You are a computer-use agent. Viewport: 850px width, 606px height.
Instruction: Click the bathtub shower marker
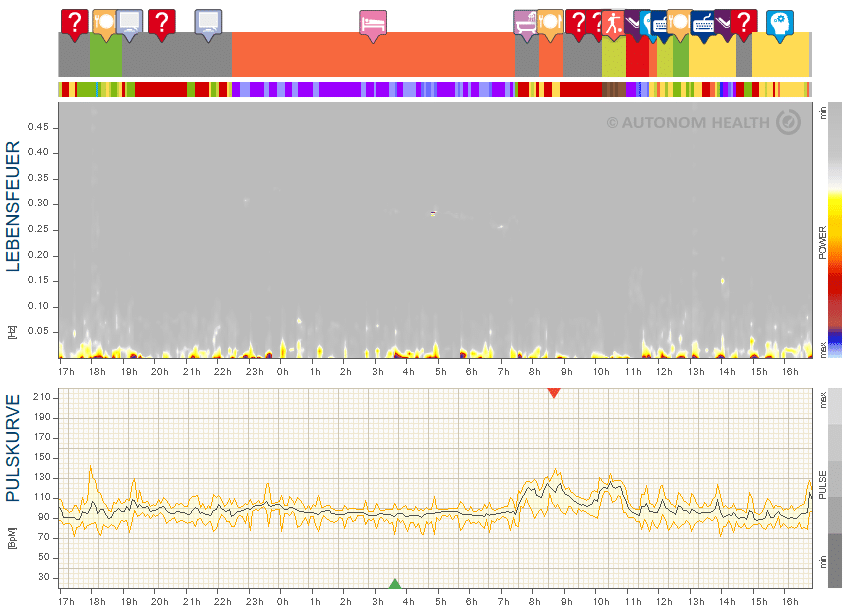(x=524, y=25)
